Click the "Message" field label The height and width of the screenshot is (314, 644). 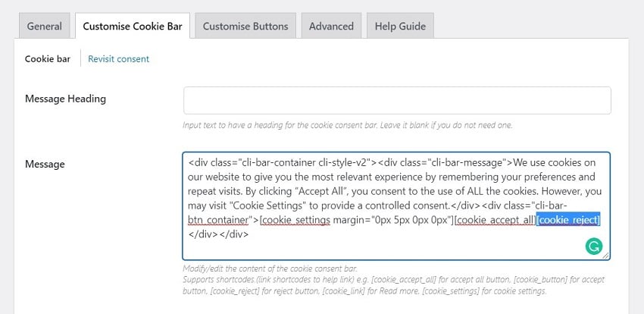tap(45, 164)
